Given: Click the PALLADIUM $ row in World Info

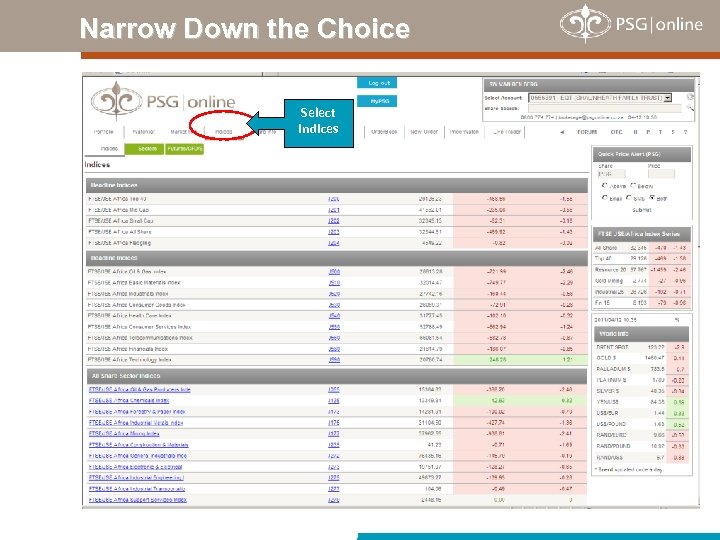Looking at the screenshot, I should tap(641, 369).
